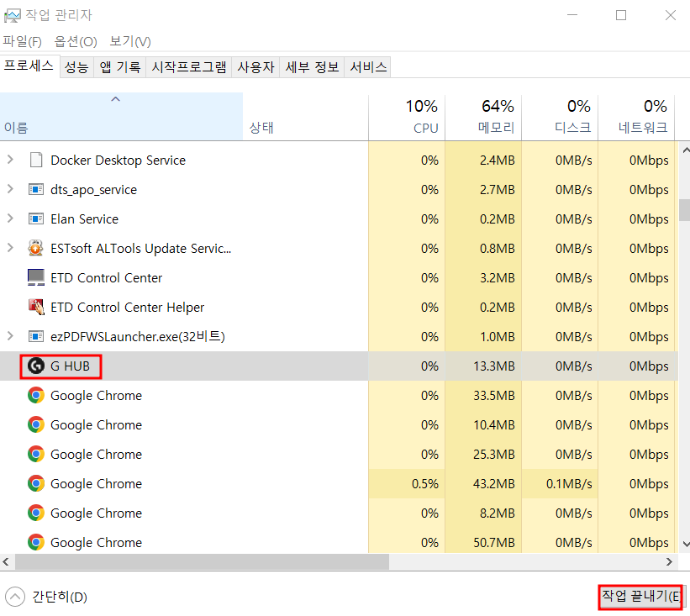Switch to the 성능 tab
Image resolution: width=690 pixels, height=616 pixels.
click(76, 66)
